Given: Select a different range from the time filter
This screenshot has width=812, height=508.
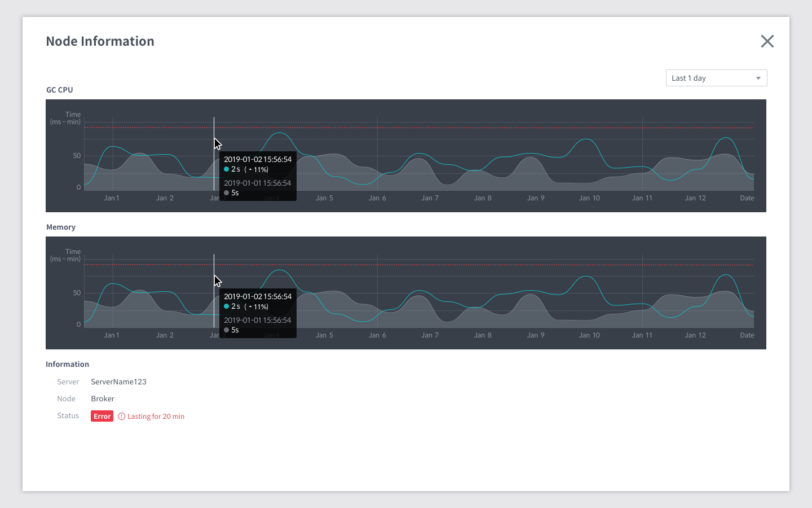Looking at the screenshot, I should click(716, 78).
